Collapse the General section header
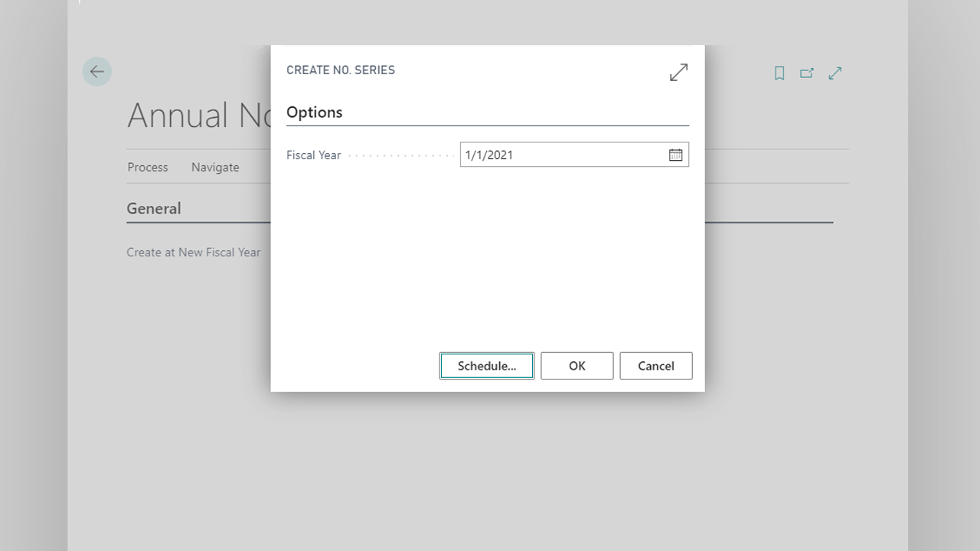The width and height of the screenshot is (980, 551). 154,209
